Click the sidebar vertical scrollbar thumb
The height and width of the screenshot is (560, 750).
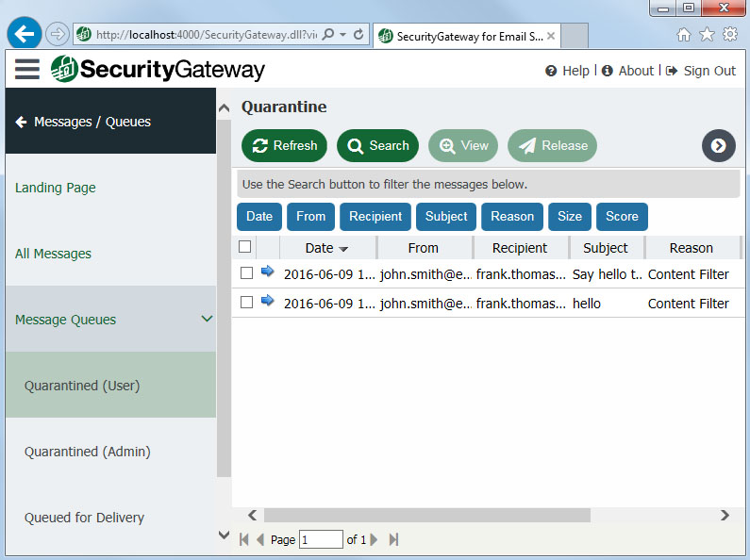click(x=224, y=298)
